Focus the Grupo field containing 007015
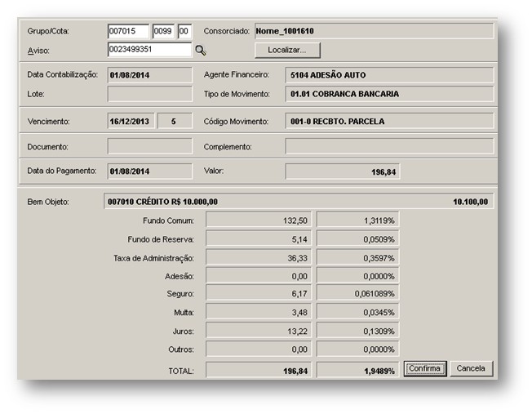This screenshot has width=532, height=414. click(128, 31)
